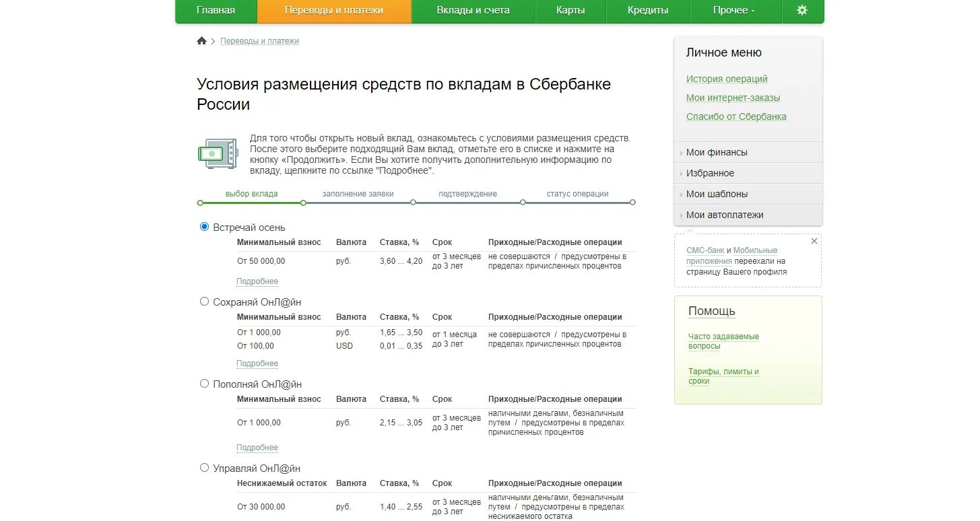Open Подробнее under Пополняй ОнЛ@йн
The image size is (980, 521).
click(257, 448)
